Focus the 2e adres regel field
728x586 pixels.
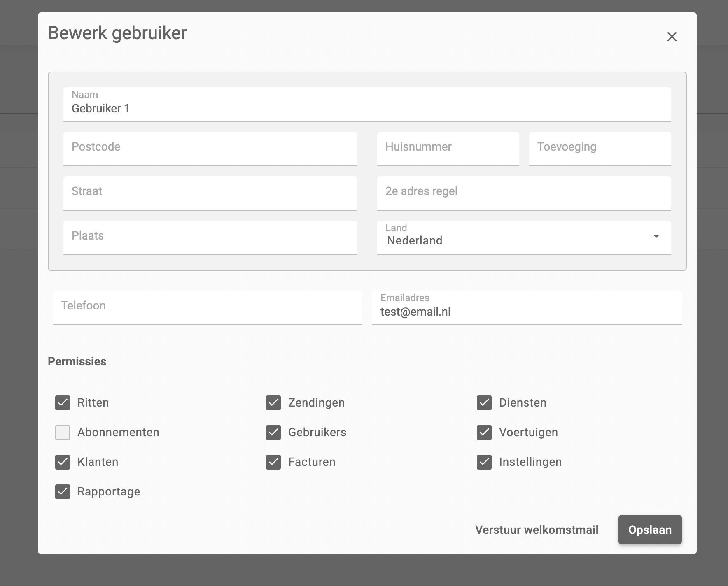tap(524, 193)
